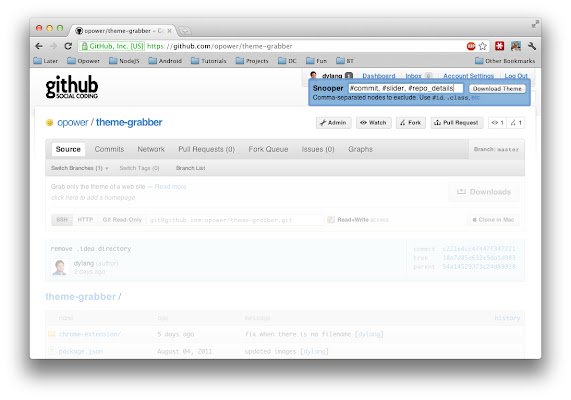Open the NodeJS bookmarks folder
This screenshot has height=400, width=571.
[x=124, y=61]
